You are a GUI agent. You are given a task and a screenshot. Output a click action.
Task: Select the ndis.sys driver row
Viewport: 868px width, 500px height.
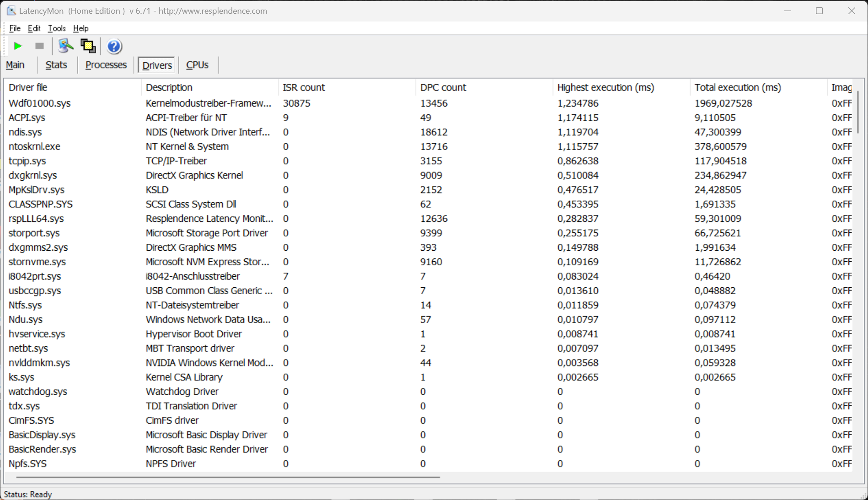pos(428,132)
